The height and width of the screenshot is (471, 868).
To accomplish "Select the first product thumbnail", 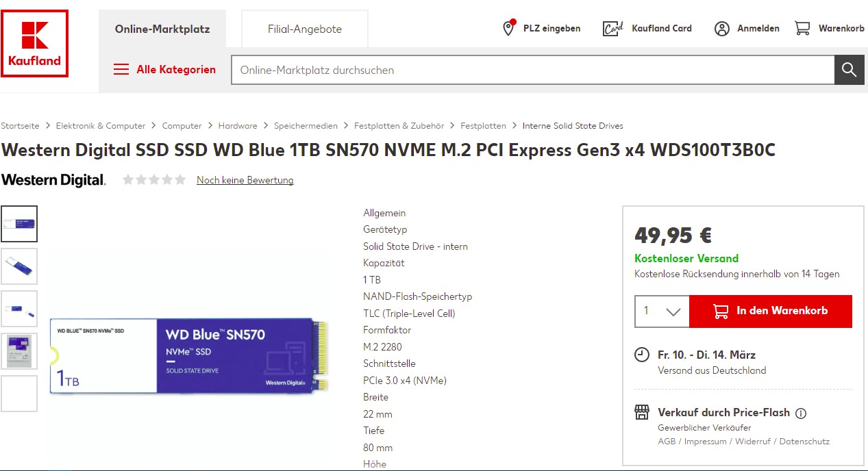I will [19, 224].
